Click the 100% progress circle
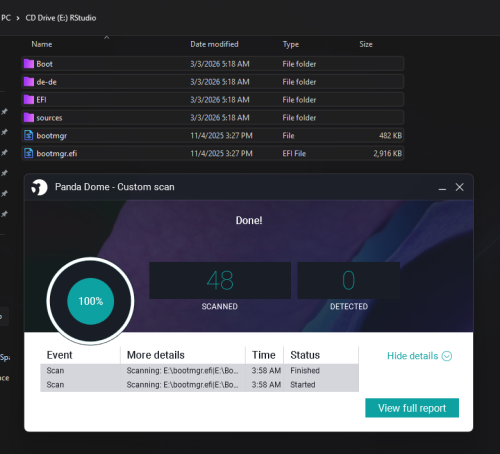The height and width of the screenshot is (454, 500). [x=91, y=301]
